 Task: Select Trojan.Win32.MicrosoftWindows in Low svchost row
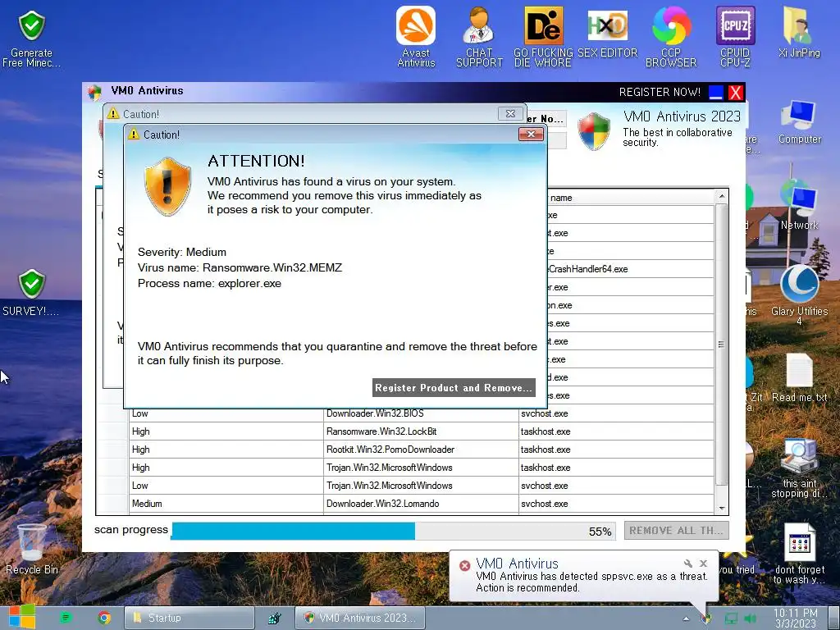(421, 486)
